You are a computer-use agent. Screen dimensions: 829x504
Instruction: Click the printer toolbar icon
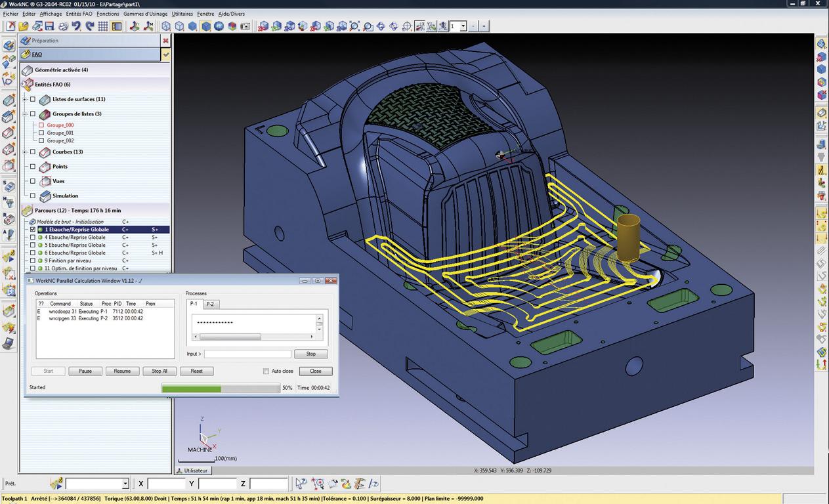coord(63,26)
